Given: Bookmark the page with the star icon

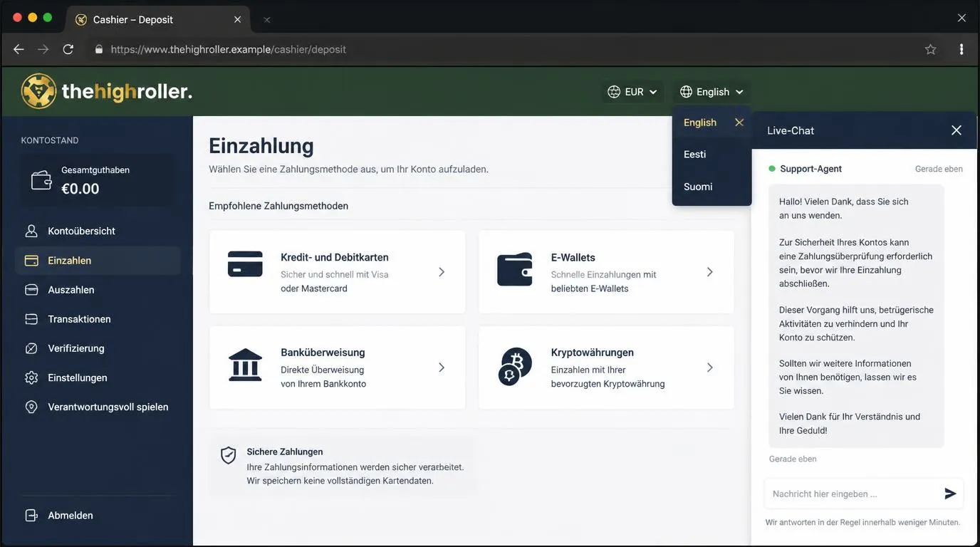Looking at the screenshot, I should click(931, 49).
